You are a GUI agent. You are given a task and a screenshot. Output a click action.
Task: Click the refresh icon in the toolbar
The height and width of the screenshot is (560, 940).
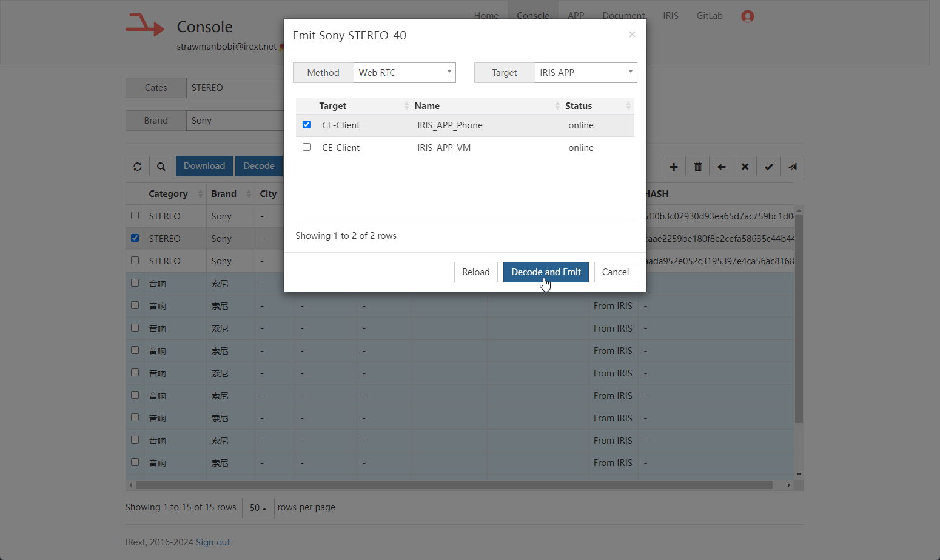[x=138, y=167]
